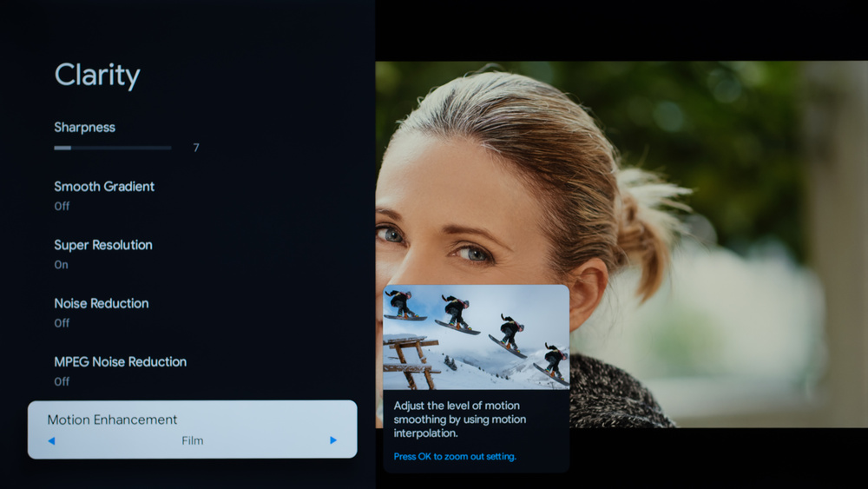
Task: Toggle the Super Resolution setting
Action: click(x=103, y=245)
